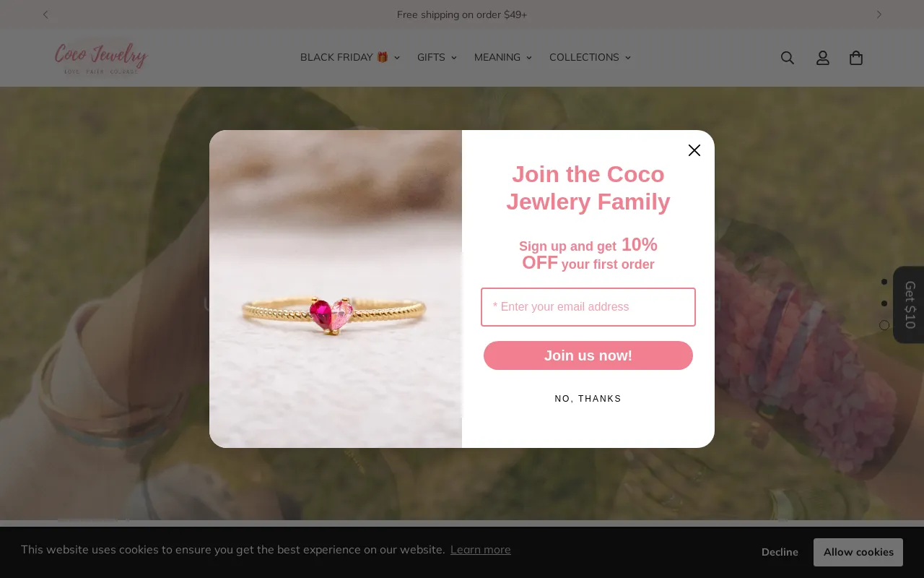The height and width of the screenshot is (578, 924).
Task: Click the Allow cookies button
Action: click(x=858, y=552)
